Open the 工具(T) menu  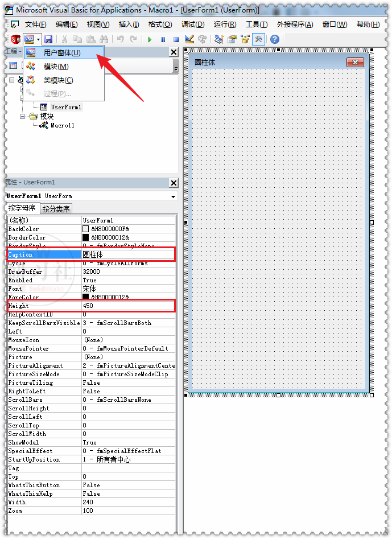tap(257, 24)
